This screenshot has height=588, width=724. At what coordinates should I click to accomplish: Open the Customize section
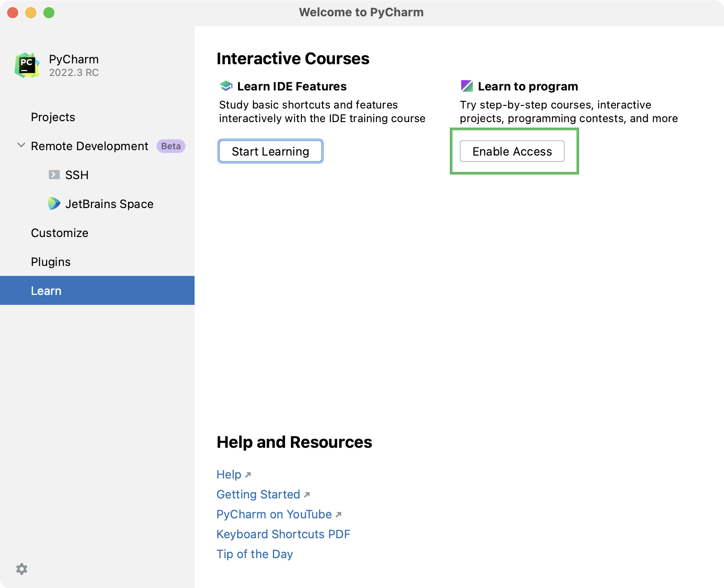(59, 233)
